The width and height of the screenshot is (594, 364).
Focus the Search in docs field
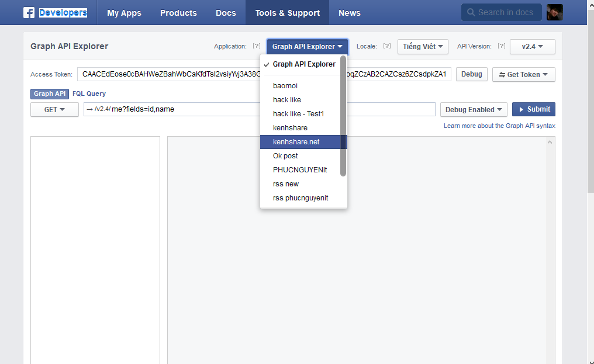502,12
